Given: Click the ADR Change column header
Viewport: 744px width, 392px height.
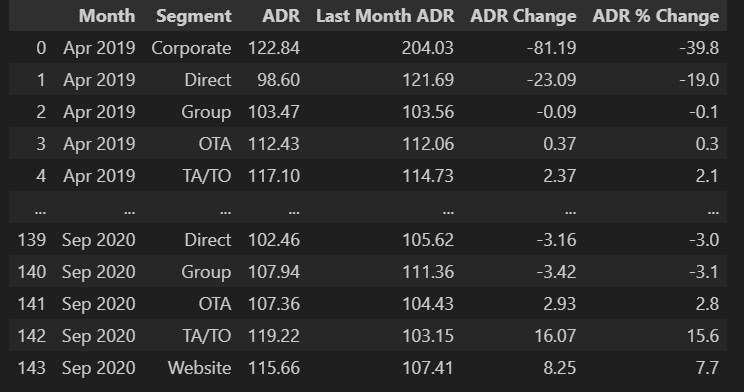Looking at the screenshot, I should click(523, 16).
